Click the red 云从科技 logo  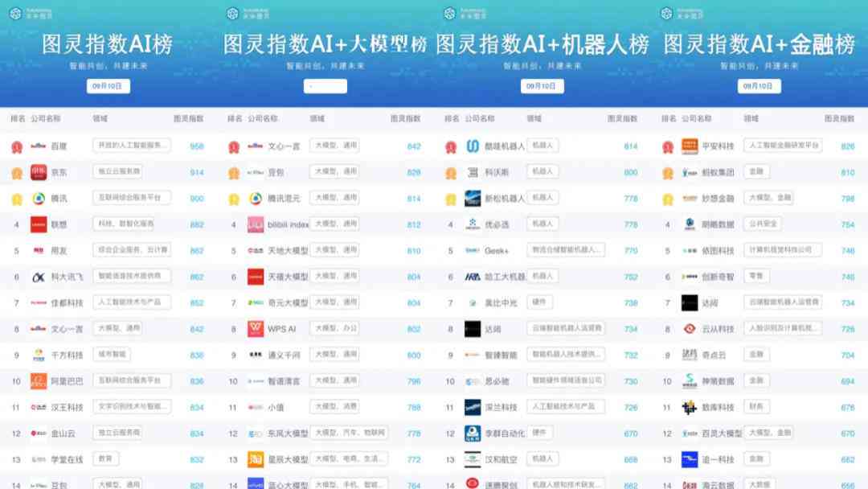pos(690,329)
